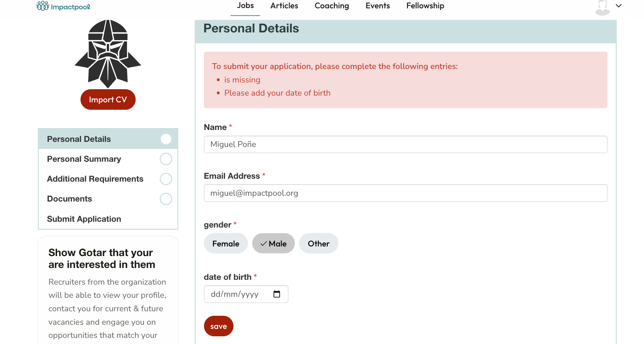
Task: Click the user profile avatar
Action: 602,7
